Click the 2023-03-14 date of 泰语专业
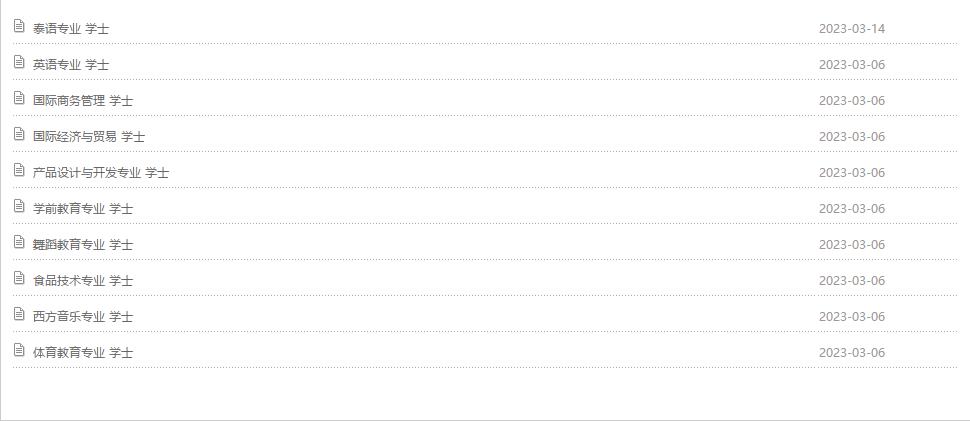The image size is (970, 421). [852, 29]
